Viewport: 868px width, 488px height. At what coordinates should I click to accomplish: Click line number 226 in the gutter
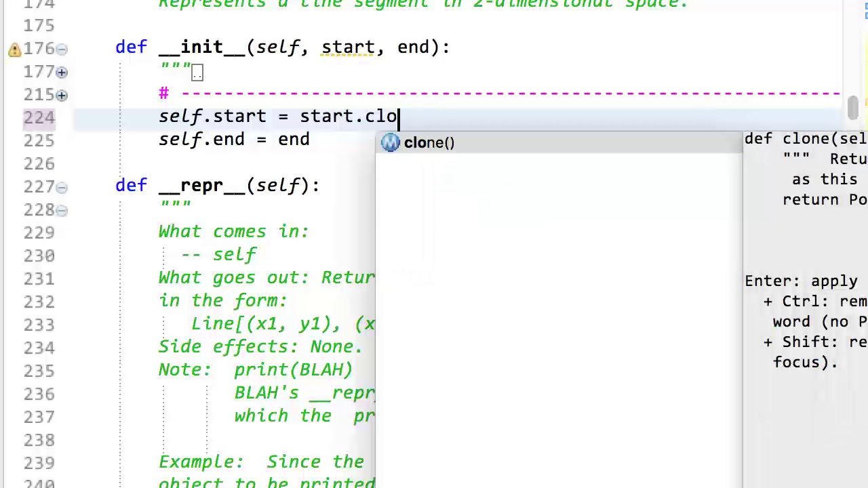(39, 163)
